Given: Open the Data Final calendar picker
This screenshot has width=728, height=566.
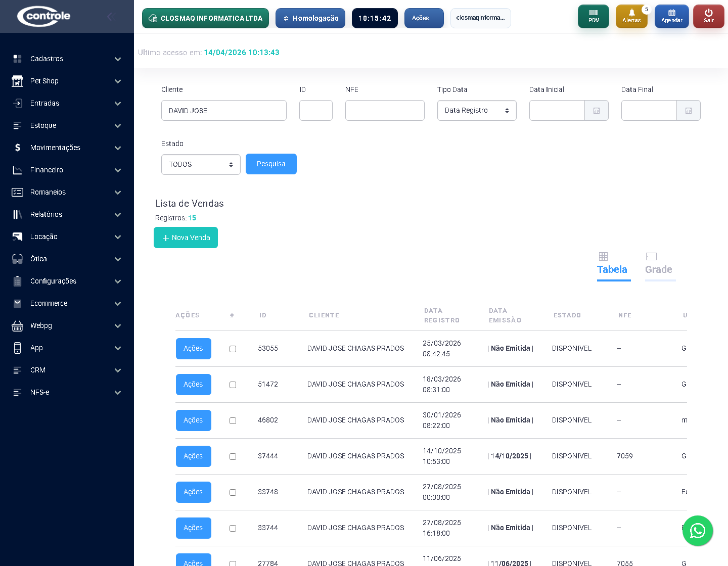Looking at the screenshot, I should [688, 111].
